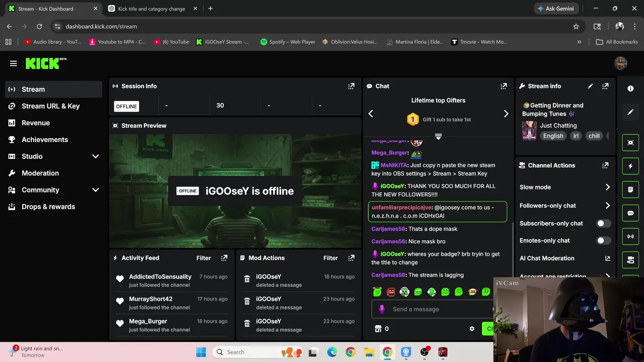This screenshot has height=362, width=644.
Task: Go to Stream in sidebar
Action: pos(54,89)
